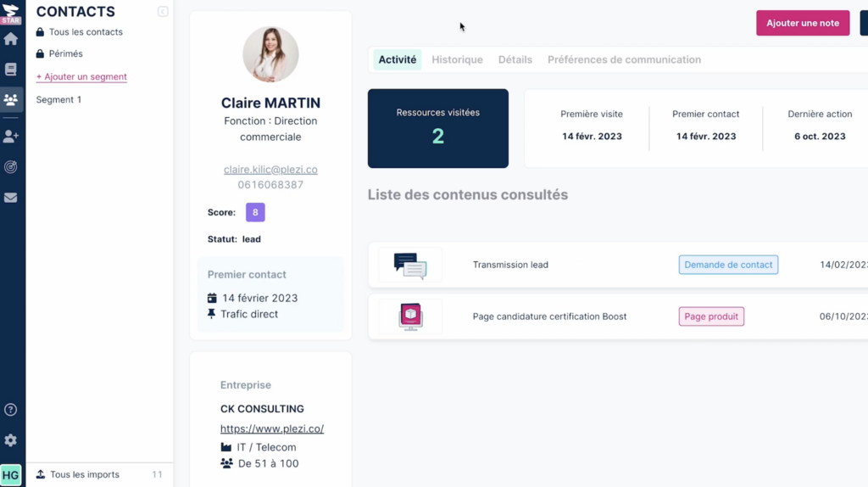
Task: Click the purple score badge 8
Action: [x=255, y=212]
